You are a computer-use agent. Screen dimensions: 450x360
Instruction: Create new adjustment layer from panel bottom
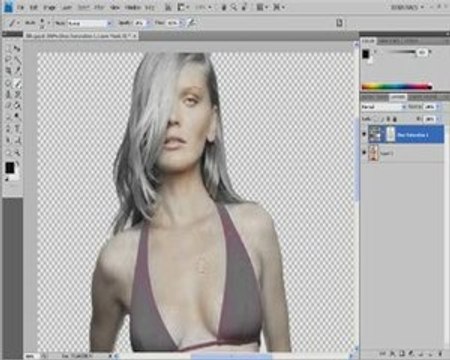411,354
